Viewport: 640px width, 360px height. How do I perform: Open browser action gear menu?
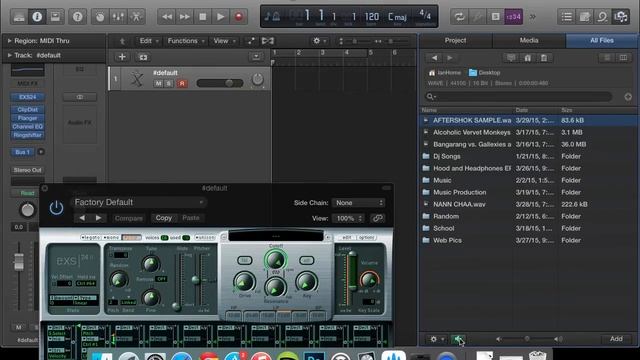[x=436, y=339]
